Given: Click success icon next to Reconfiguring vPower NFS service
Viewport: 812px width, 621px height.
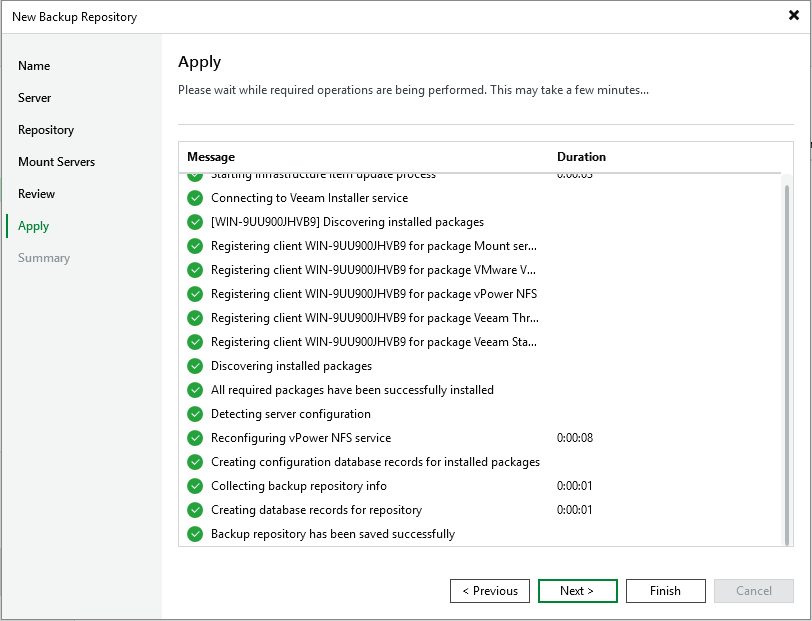Looking at the screenshot, I should (x=195, y=438).
